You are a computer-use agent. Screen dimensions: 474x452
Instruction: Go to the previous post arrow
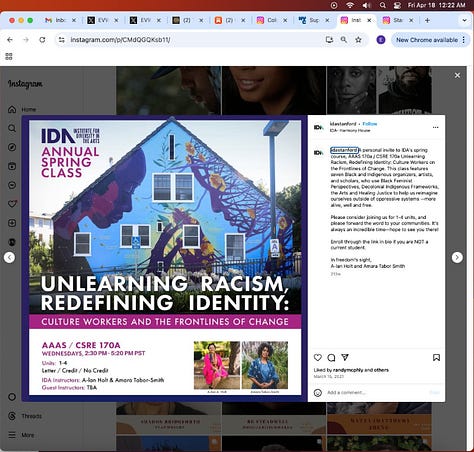pyautogui.click(x=9, y=257)
